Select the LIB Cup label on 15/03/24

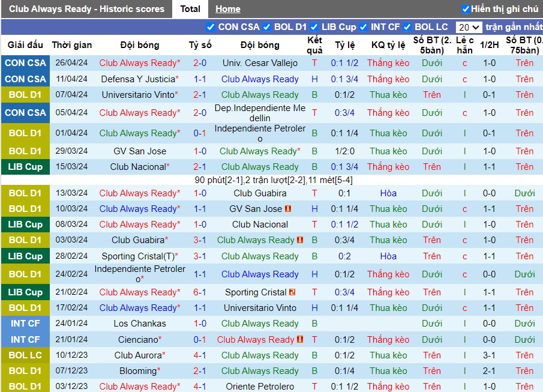point(25,167)
